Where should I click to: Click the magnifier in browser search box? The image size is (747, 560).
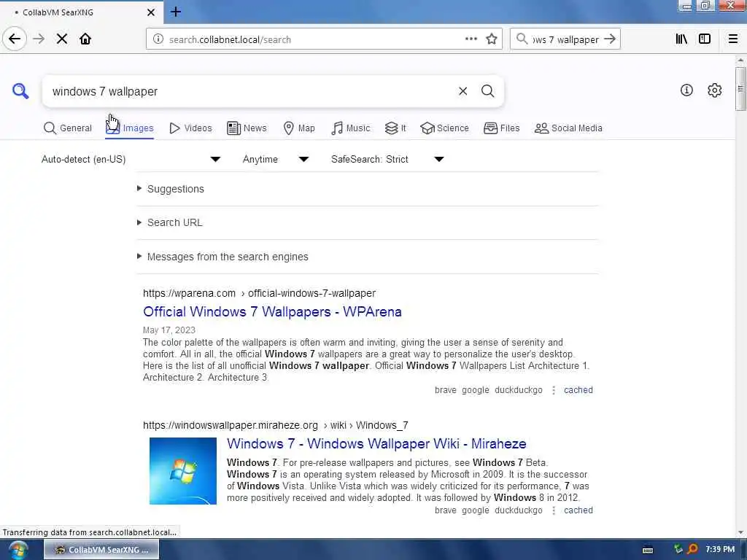[x=522, y=39]
